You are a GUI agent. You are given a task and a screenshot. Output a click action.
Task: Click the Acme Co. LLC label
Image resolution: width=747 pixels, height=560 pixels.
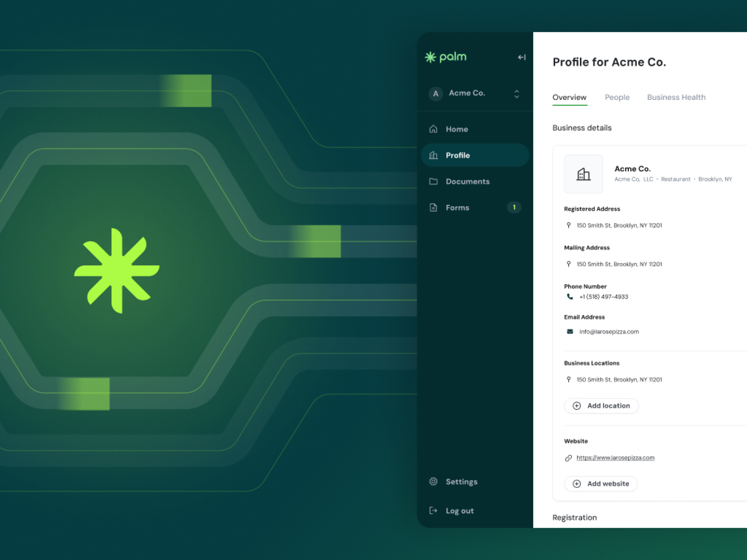tap(634, 179)
